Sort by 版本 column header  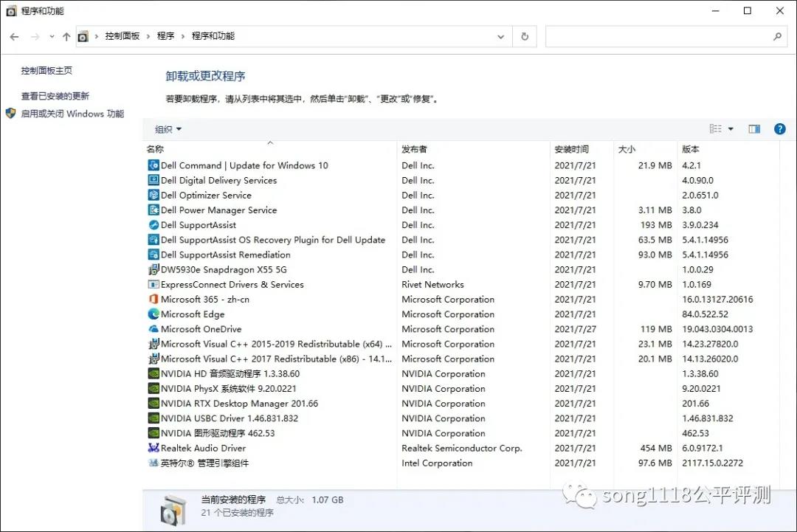coord(690,149)
